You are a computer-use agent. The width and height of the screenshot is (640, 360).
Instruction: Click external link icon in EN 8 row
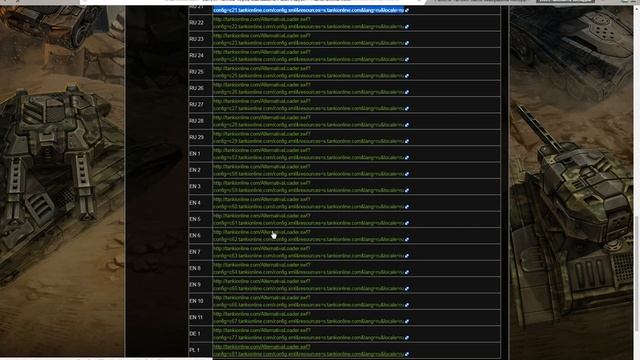(407, 272)
